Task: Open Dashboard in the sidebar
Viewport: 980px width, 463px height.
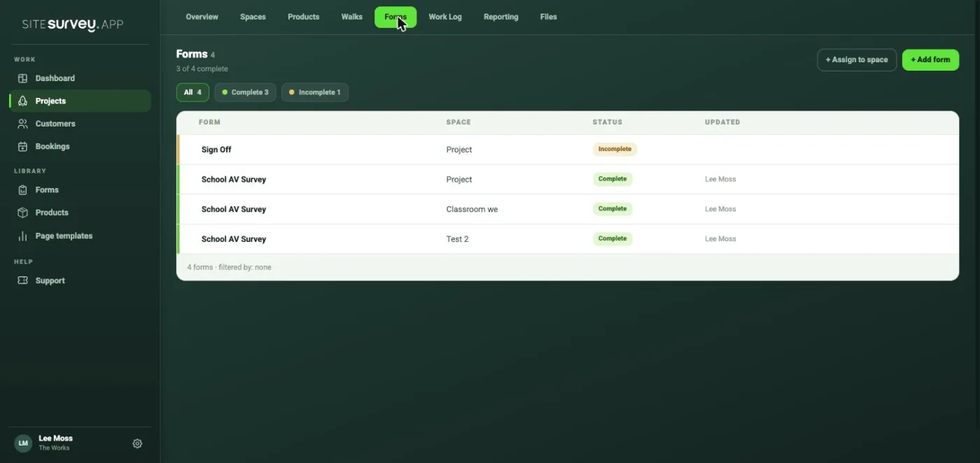Action: pos(80,78)
